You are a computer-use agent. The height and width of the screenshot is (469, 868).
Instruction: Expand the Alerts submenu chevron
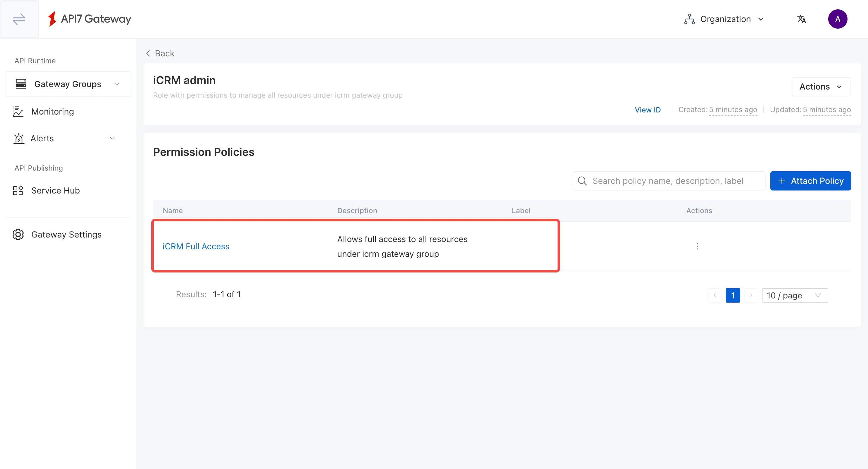click(x=112, y=138)
